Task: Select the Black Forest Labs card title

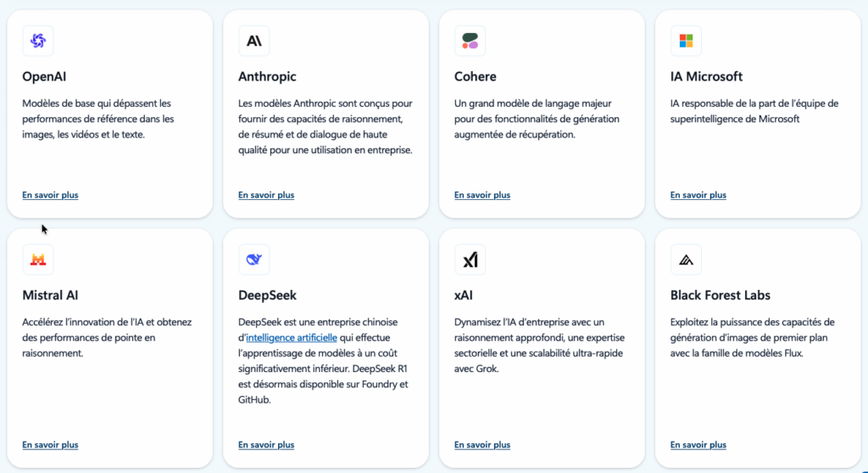Action: click(721, 295)
